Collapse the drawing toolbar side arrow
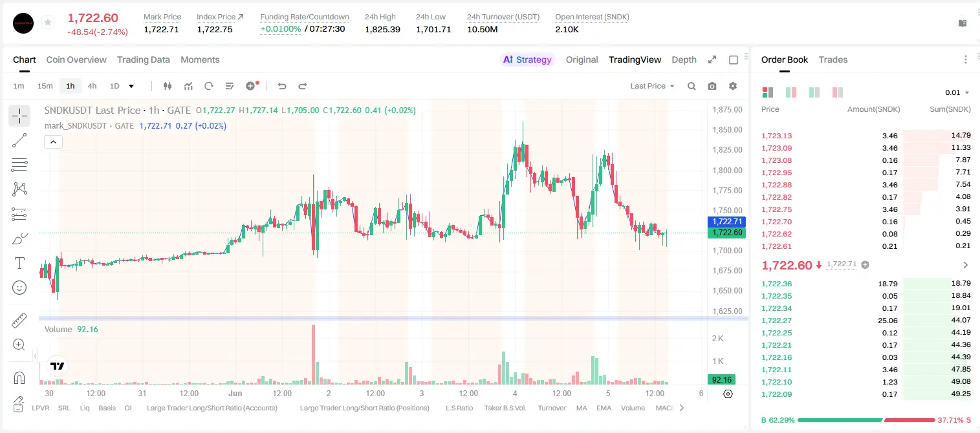Viewport: 980px width, 433px height. coord(35,355)
